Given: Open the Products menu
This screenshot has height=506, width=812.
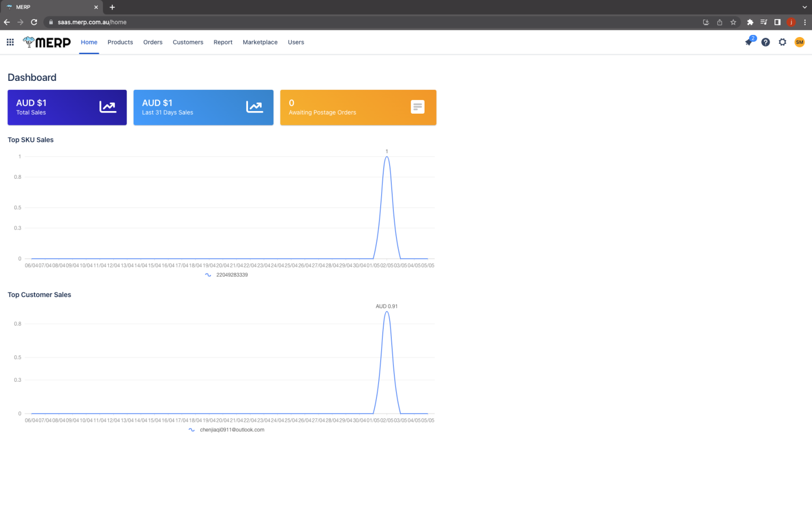Looking at the screenshot, I should click(x=120, y=42).
